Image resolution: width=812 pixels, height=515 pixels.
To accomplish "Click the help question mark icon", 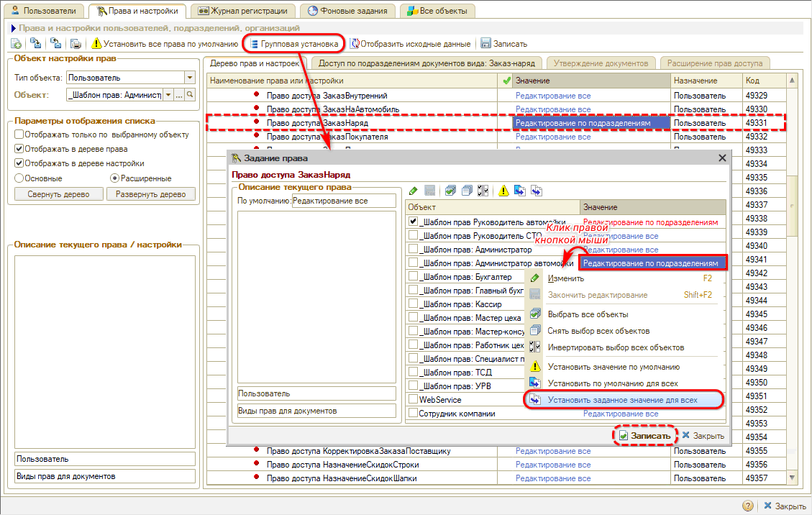I will click(748, 506).
